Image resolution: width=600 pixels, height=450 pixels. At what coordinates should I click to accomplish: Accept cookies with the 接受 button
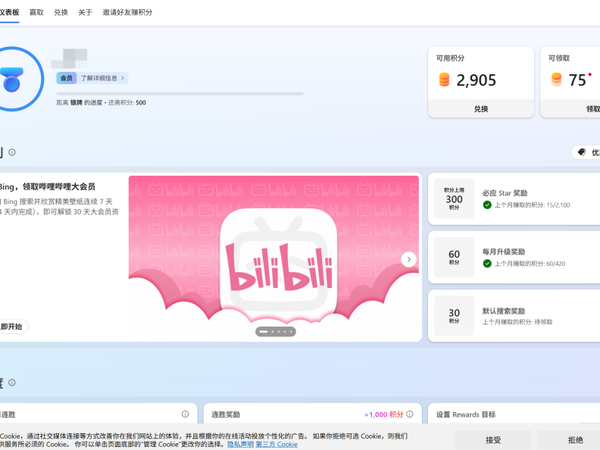493,440
